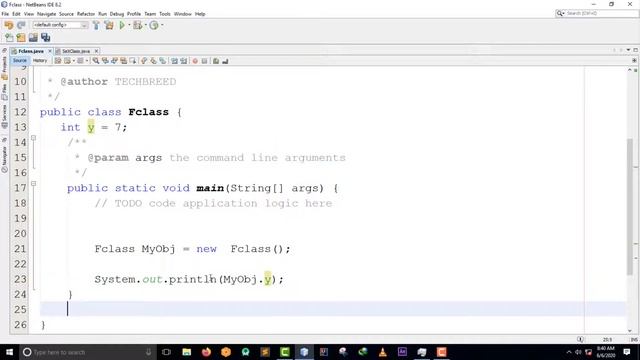Screen dimensions: 640x360
Task: Click the Stop Macro Recording icon
Action: point(204,61)
